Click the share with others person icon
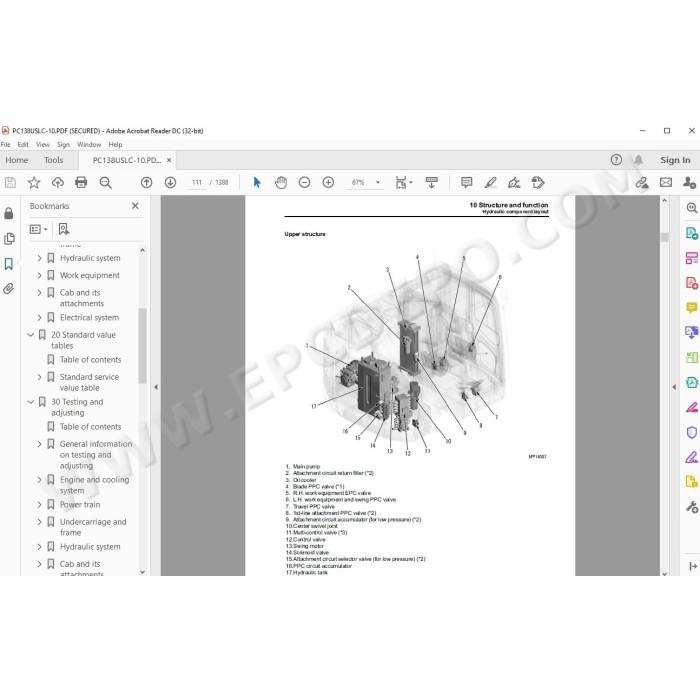700x700 pixels. 689,183
